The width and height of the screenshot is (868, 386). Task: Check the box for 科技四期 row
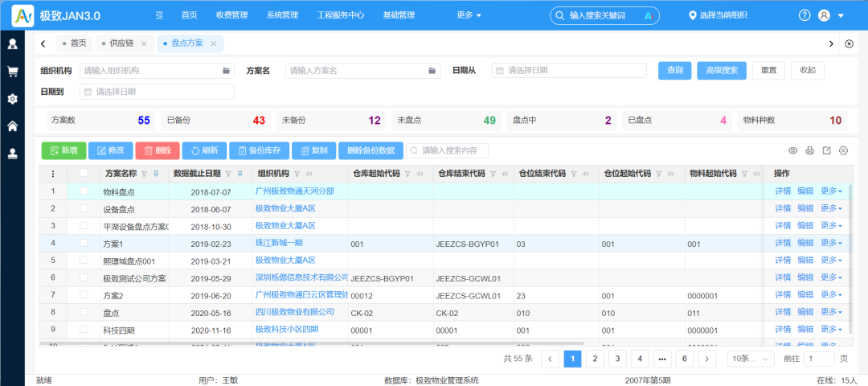coord(84,329)
